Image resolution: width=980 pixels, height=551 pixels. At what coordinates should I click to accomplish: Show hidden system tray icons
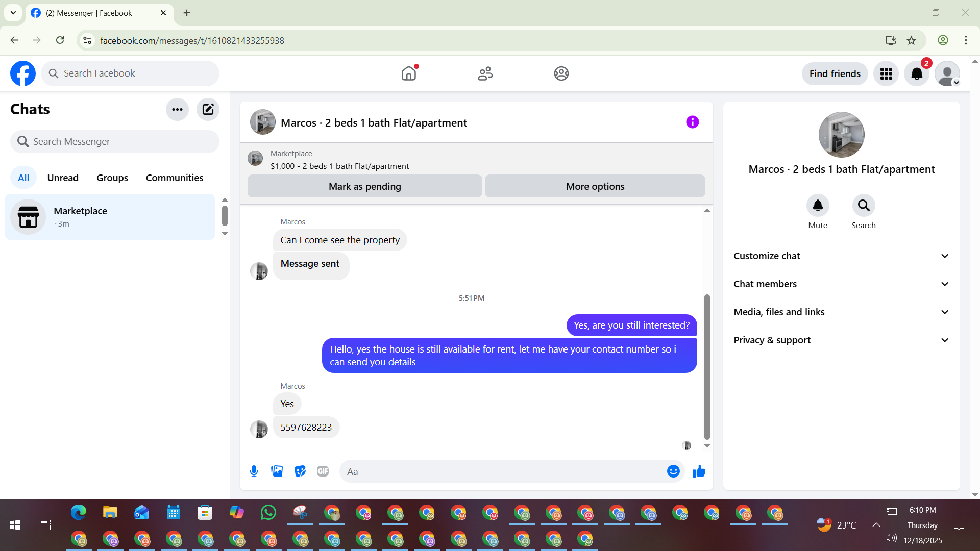coord(876,525)
